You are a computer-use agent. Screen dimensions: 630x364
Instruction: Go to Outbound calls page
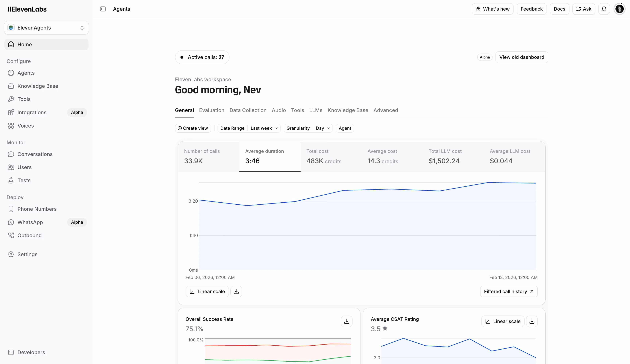point(30,235)
